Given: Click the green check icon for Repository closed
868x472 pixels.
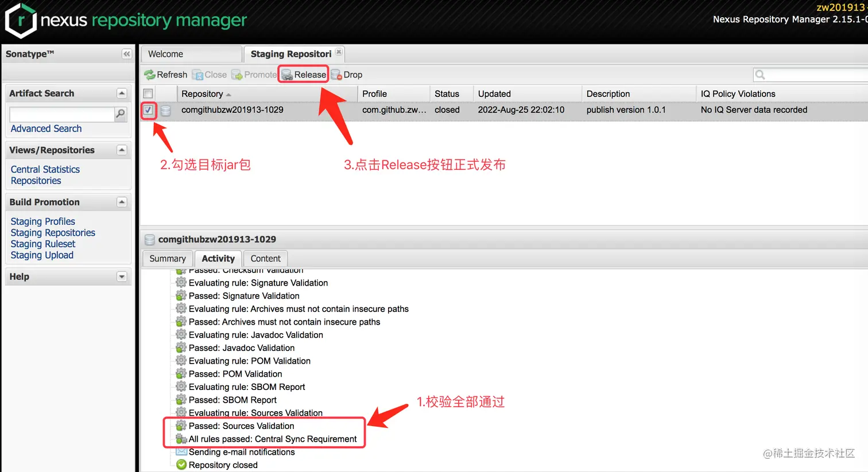Looking at the screenshot, I should pyautogui.click(x=181, y=465).
